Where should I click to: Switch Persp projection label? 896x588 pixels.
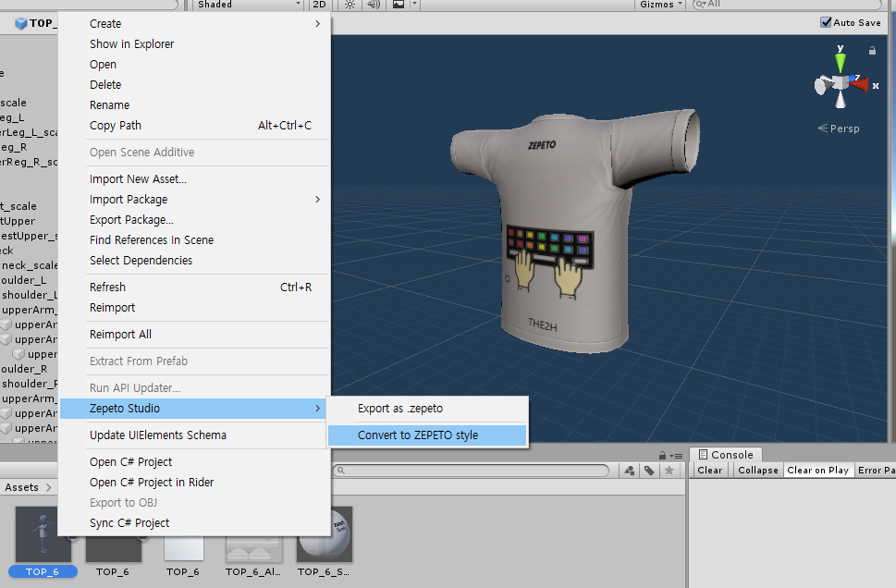pos(839,129)
